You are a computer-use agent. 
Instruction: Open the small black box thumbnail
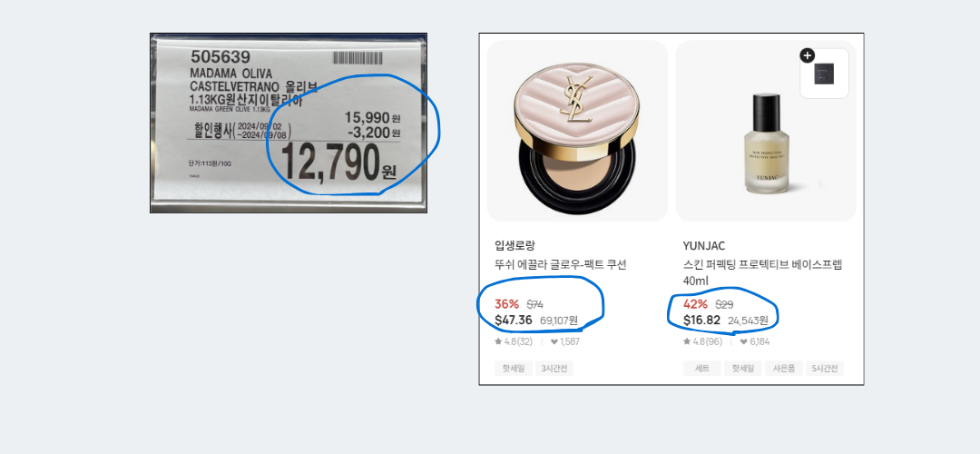824,74
